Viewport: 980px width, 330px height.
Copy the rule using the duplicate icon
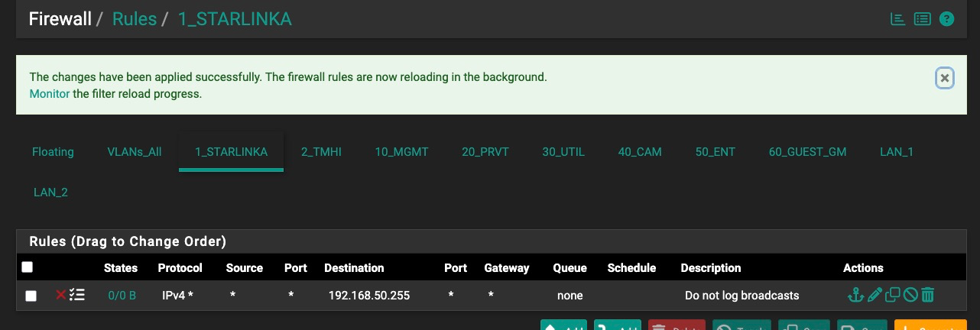click(892, 295)
